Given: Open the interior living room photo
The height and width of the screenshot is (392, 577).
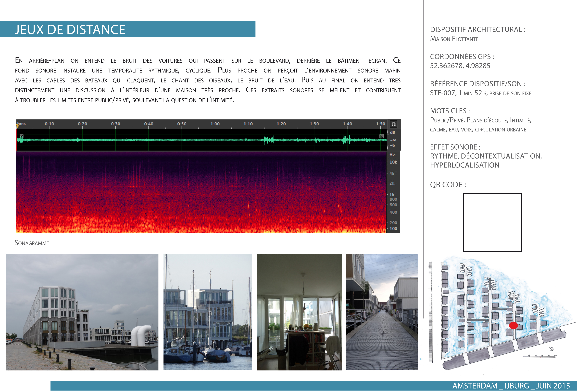Looking at the screenshot, I should [x=299, y=312].
